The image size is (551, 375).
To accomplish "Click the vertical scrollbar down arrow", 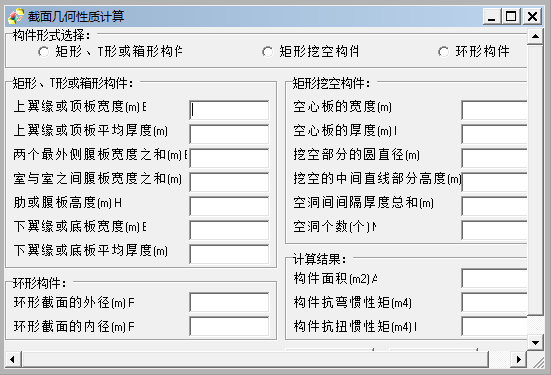I will [x=535, y=342].
